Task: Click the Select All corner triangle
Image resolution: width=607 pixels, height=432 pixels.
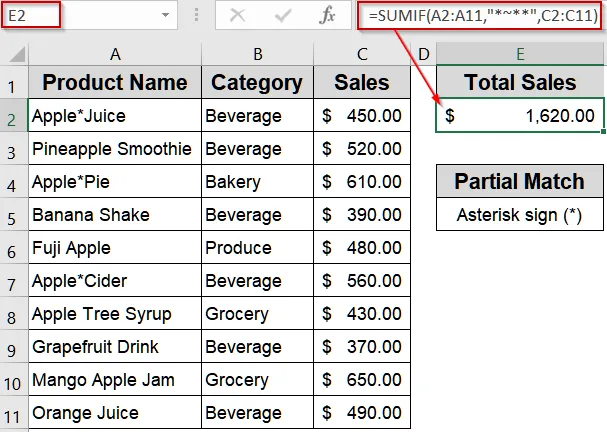Action: (x=16, y=55)
